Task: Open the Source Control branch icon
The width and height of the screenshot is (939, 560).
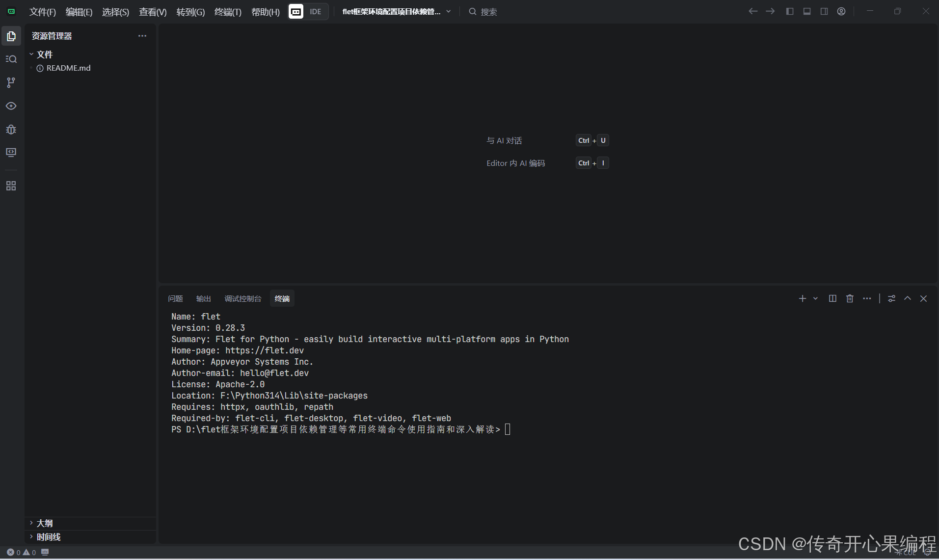Action: click(x=11, y=82)
